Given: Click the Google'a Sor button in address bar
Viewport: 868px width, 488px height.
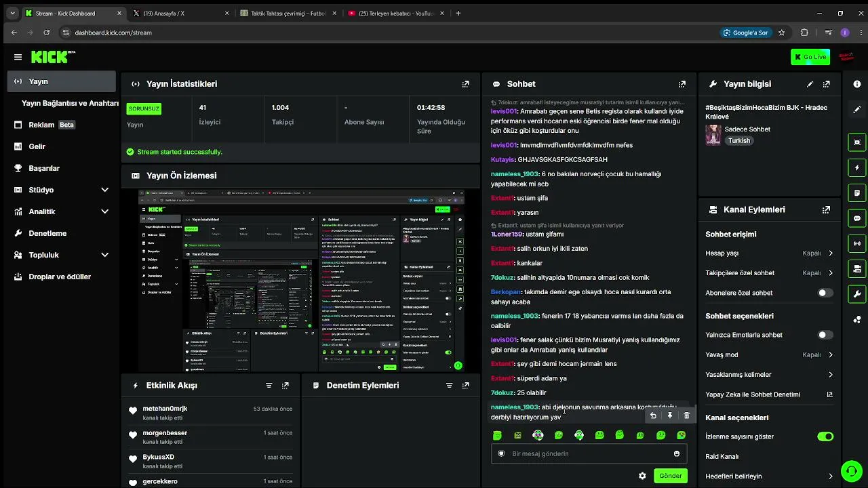Looking at the screenshot, I should click(x=745, y=33).
